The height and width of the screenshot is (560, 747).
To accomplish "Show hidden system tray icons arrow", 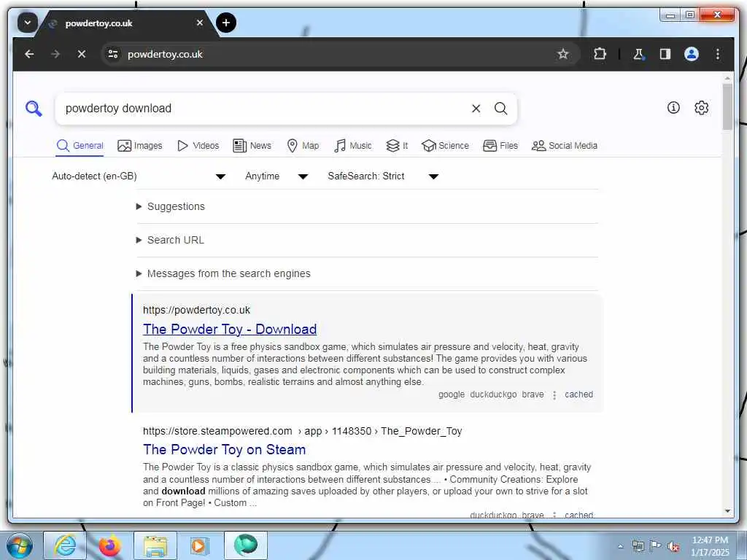I will (x=620, y=546).
